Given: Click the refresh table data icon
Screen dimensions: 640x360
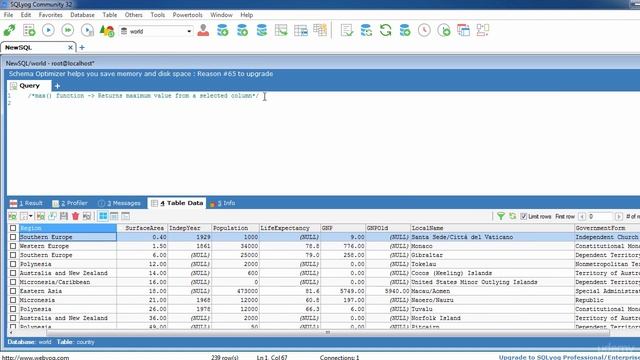Looking at the screenshot, I should tap(512, 216).
